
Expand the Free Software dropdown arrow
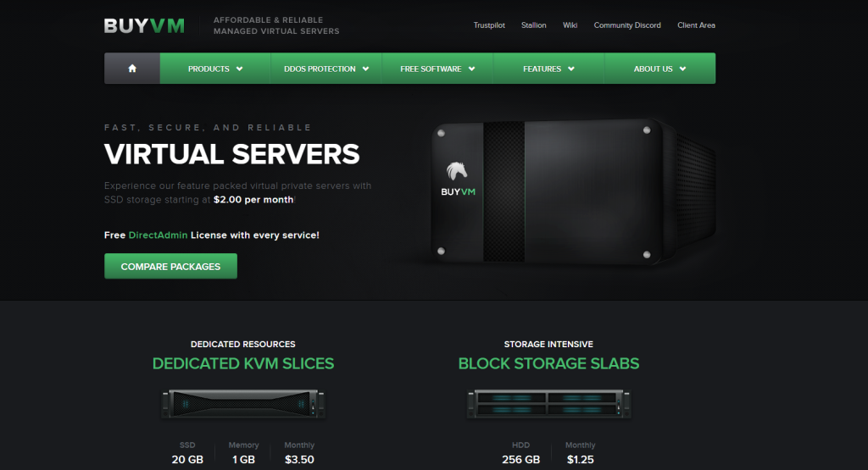[x=471, y=69]
